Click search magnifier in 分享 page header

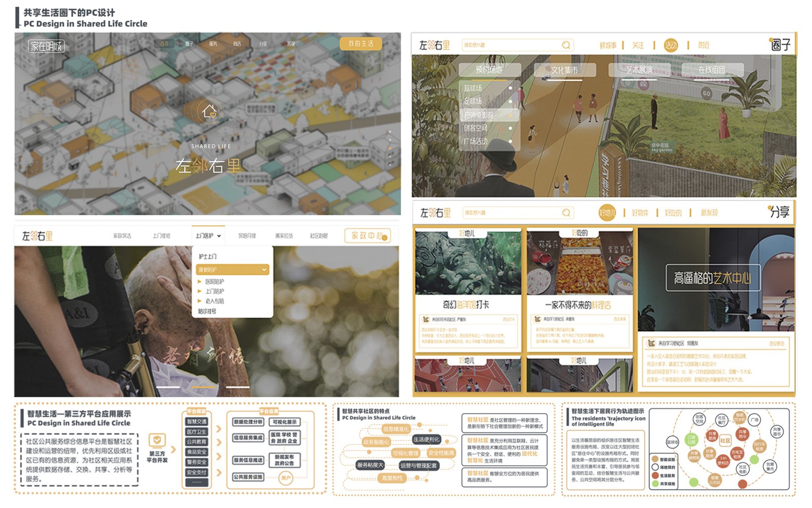(566, 213)
